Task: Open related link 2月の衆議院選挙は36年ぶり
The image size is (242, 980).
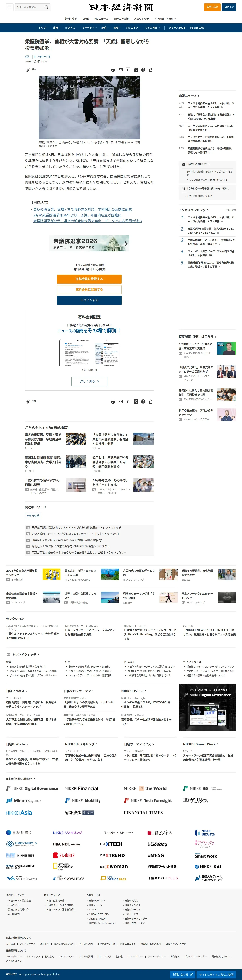Action: 77,215
